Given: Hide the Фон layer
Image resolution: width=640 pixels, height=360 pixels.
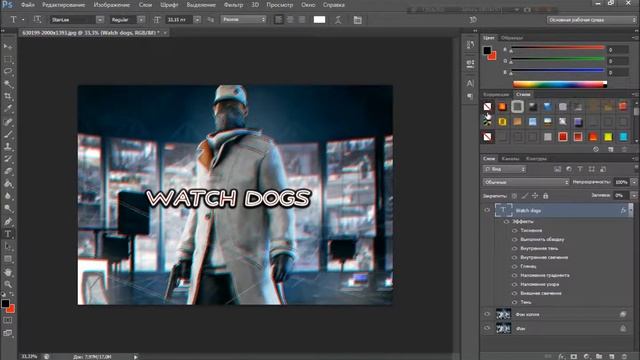Looking at the screenshot, I should tap(487, 328).
